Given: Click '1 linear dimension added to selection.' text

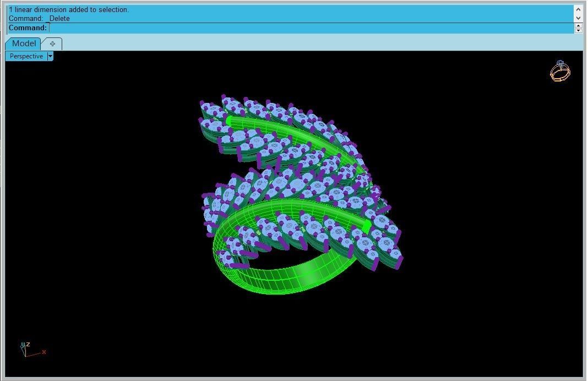Looking at the screenshot, I should (69, 10).
